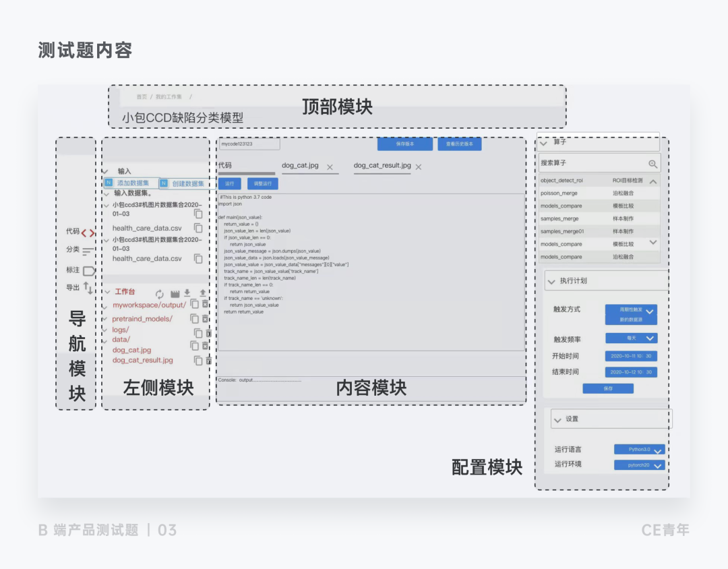Click the upload icon in 工作台 header
The image size is (728, 569).
203,294
